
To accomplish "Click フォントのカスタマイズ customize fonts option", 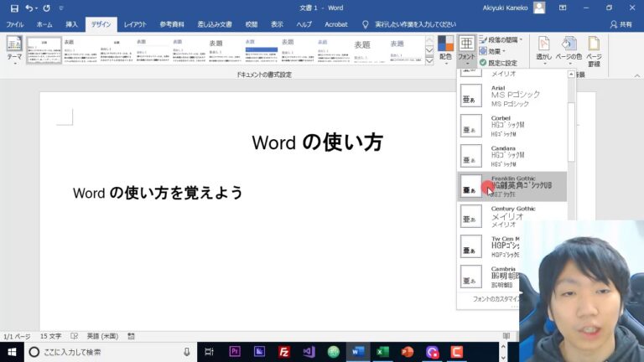I will point(495,299).
